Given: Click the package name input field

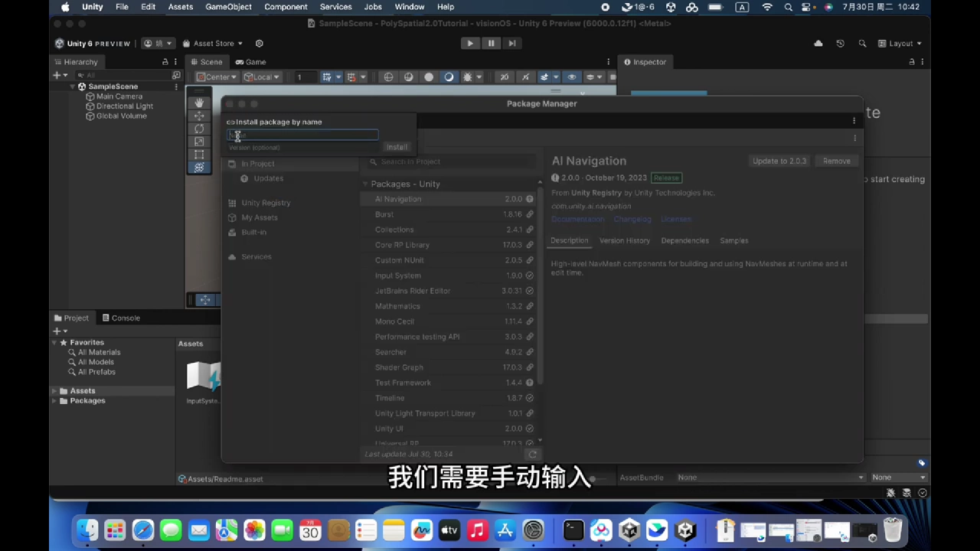Looking at the screenshot, I should pos(302,135).
